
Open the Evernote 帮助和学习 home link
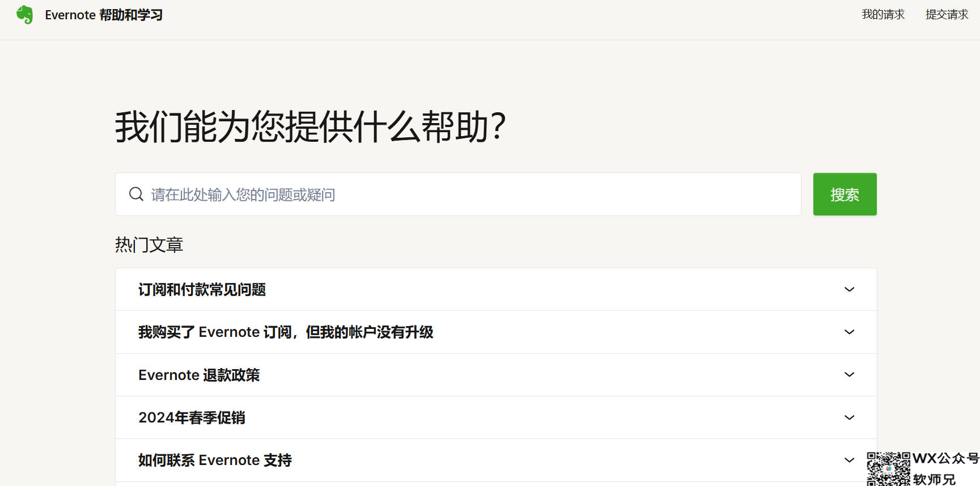(x=104, y=15)
